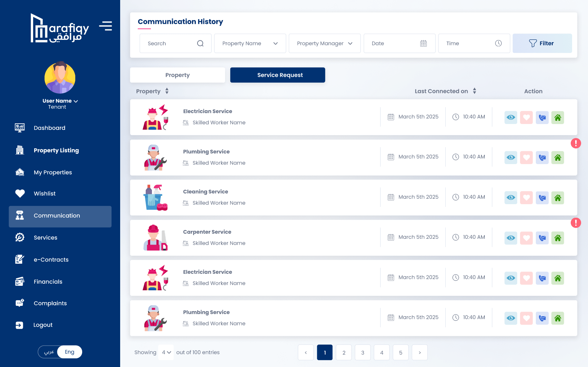Click alert badge on first Plumbing Service row

tap(576, 143)
